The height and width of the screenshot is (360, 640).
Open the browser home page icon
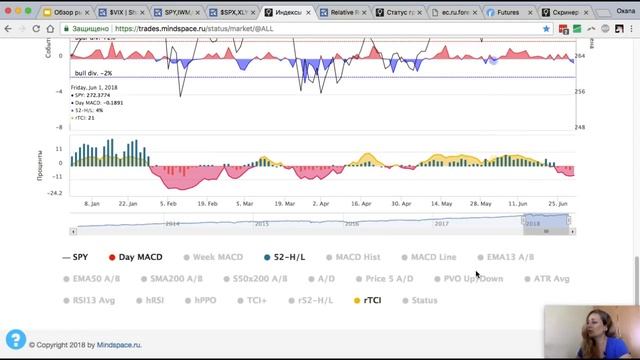pos(50,29)
